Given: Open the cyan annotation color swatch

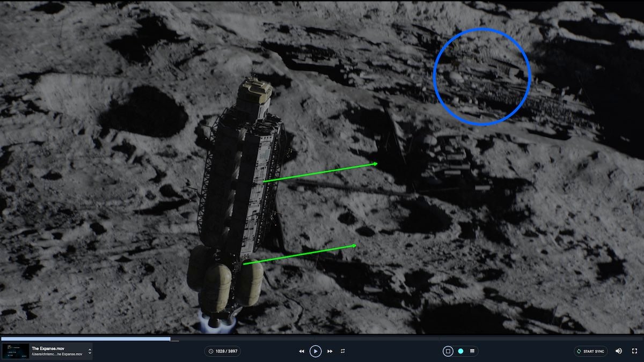Looking at the screenshot, I should point(460,351).
